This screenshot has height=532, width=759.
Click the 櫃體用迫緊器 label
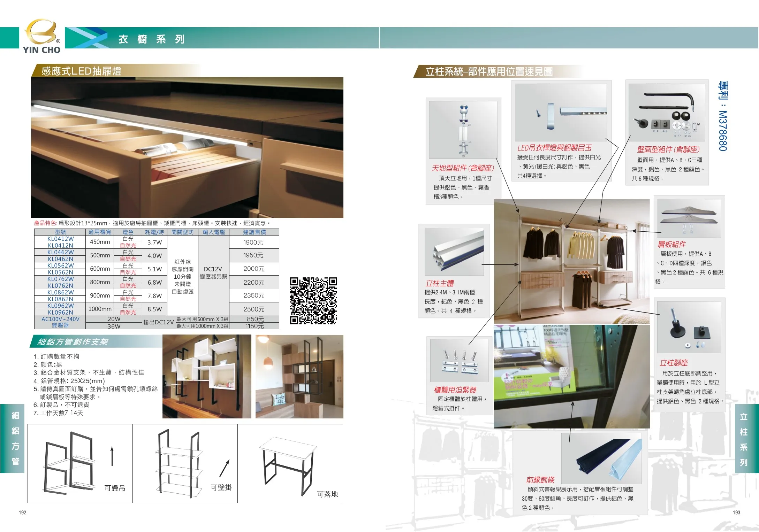click(455, 390)
